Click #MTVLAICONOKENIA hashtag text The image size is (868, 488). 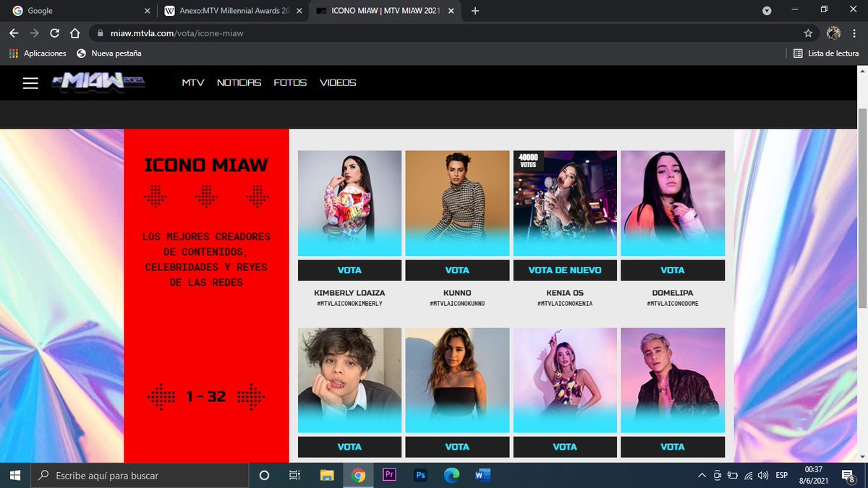point(565,304)
